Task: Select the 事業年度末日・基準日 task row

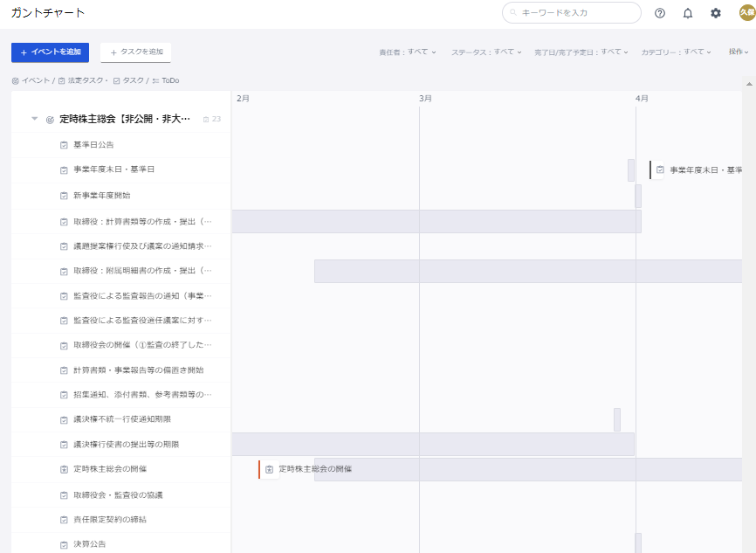Action: (x=121, y=169)
